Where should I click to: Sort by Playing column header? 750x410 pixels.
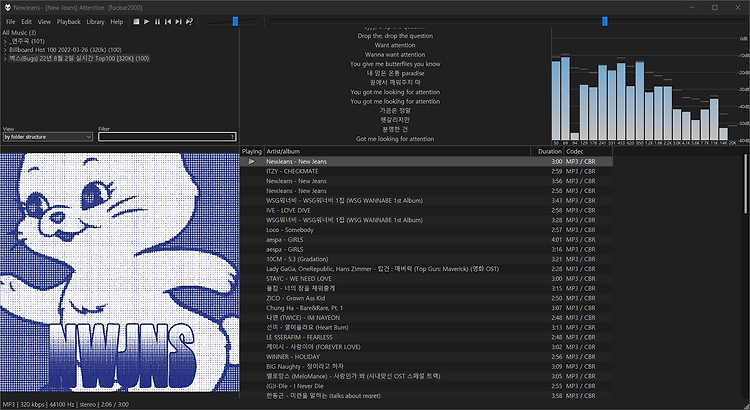[252, 151]
